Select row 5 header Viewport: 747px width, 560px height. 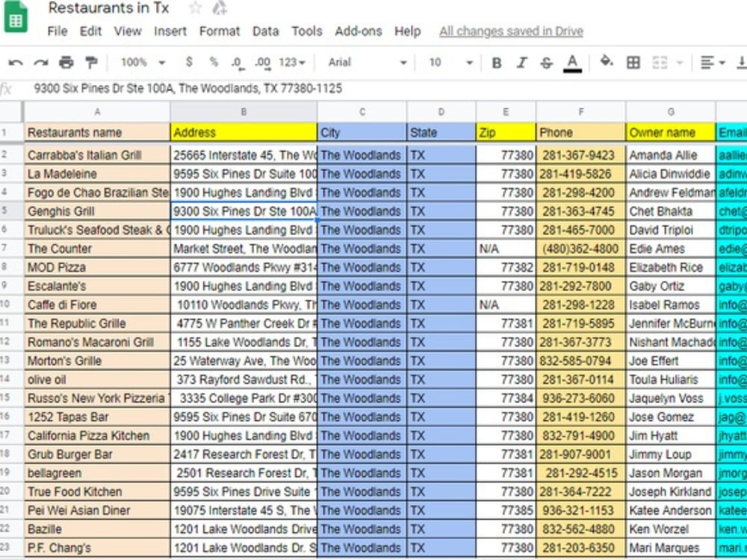pyautogui.click(x=11, y=211)
